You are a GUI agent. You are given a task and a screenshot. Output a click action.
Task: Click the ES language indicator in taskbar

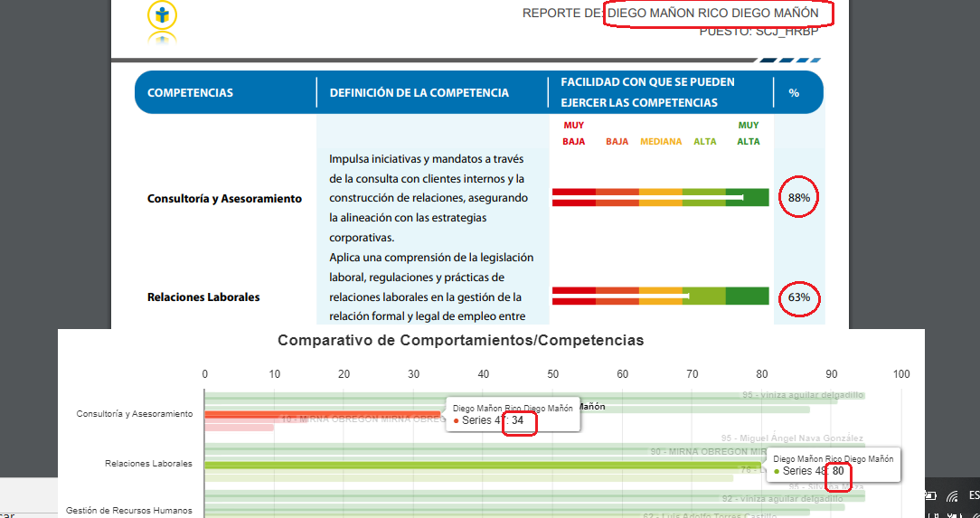click(974, 495)
